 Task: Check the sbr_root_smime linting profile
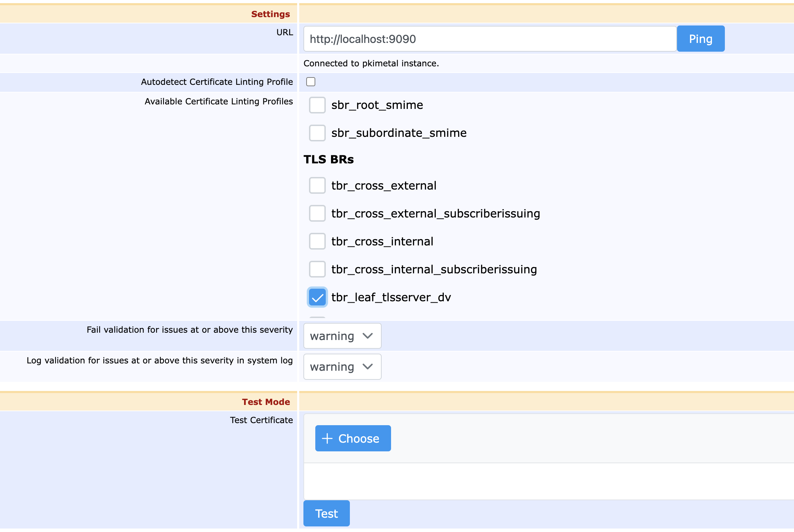(317, 105)
